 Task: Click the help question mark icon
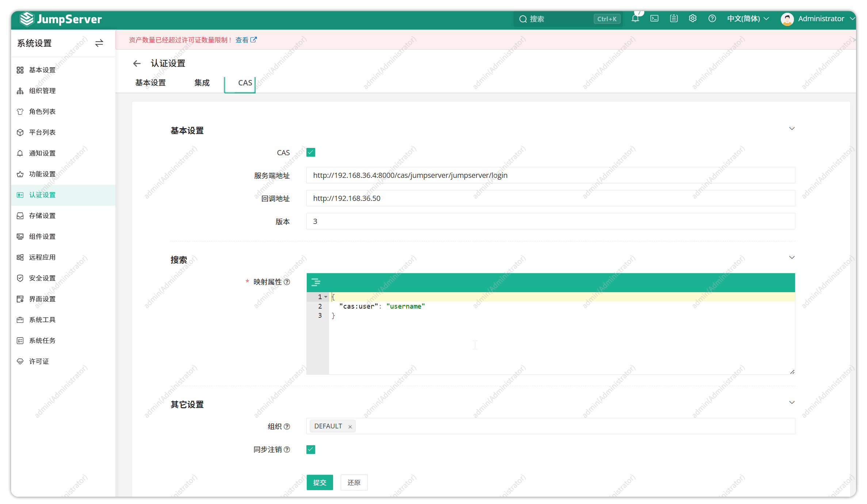(712, 19)
